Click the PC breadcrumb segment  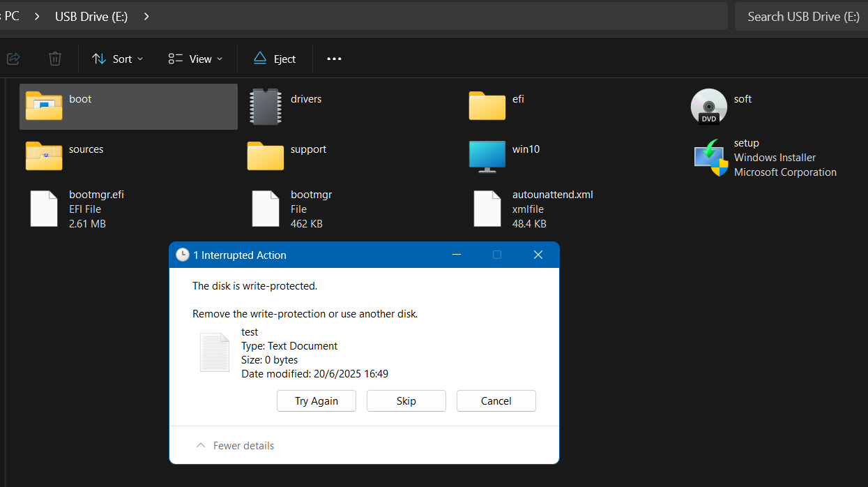tap(11, 16)
